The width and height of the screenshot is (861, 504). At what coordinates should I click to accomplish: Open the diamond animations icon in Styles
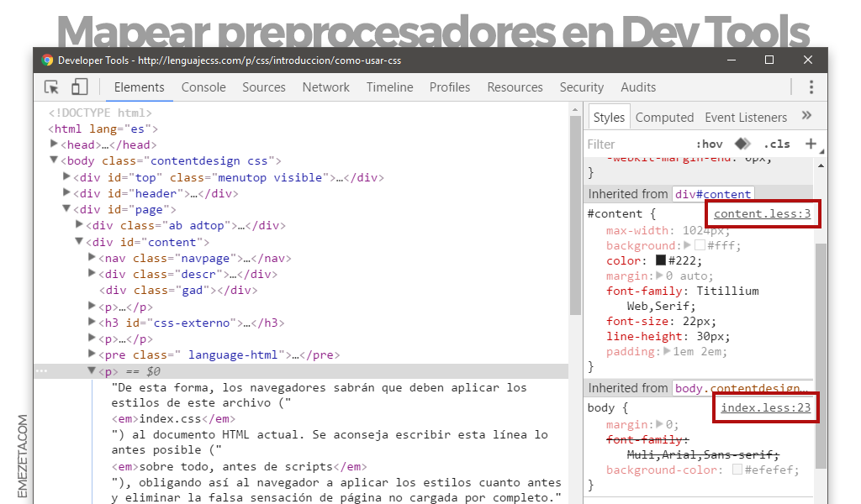(x=742, y=144)
